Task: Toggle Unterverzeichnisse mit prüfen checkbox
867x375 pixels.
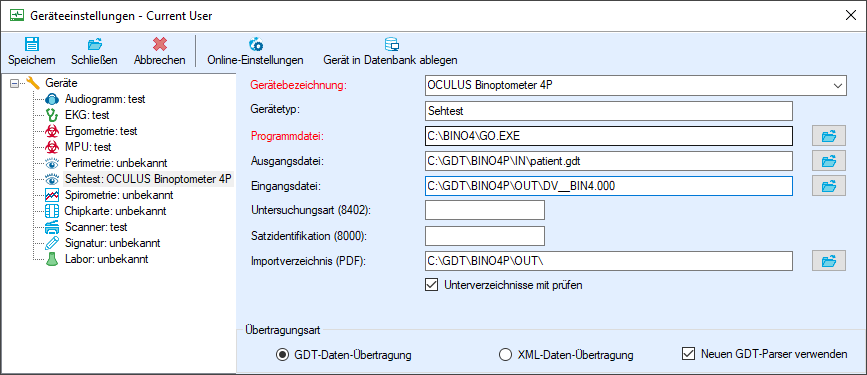Action: (431, 285)
